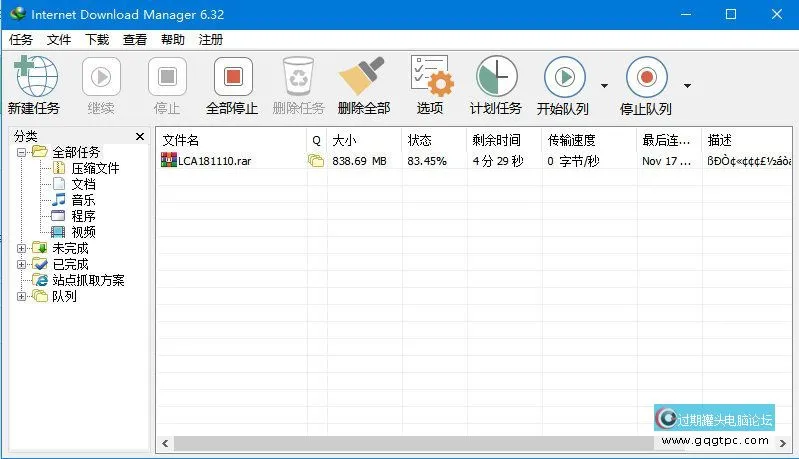Select 队列 category

64,296
